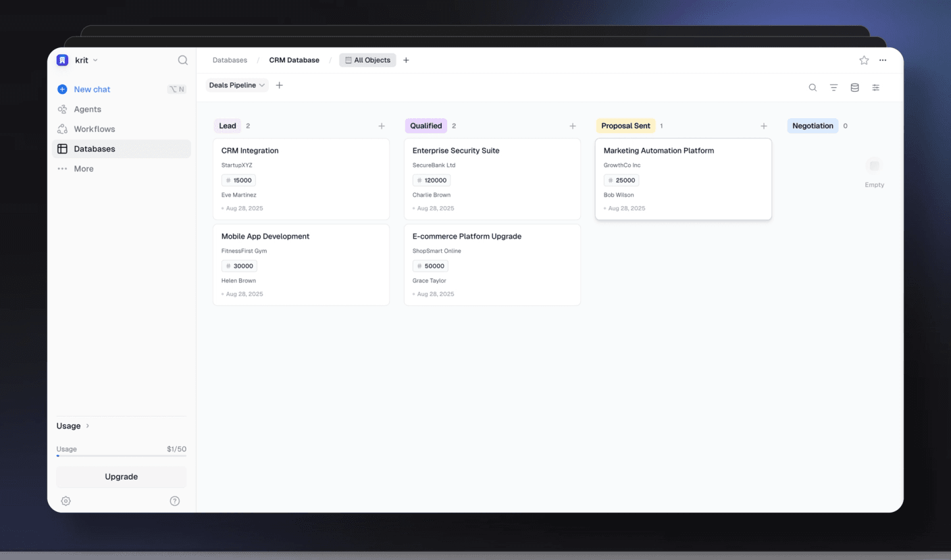The image size is (951, 560).
Task: Open sidebar search magnifier icon
Action: click(183, 60)
